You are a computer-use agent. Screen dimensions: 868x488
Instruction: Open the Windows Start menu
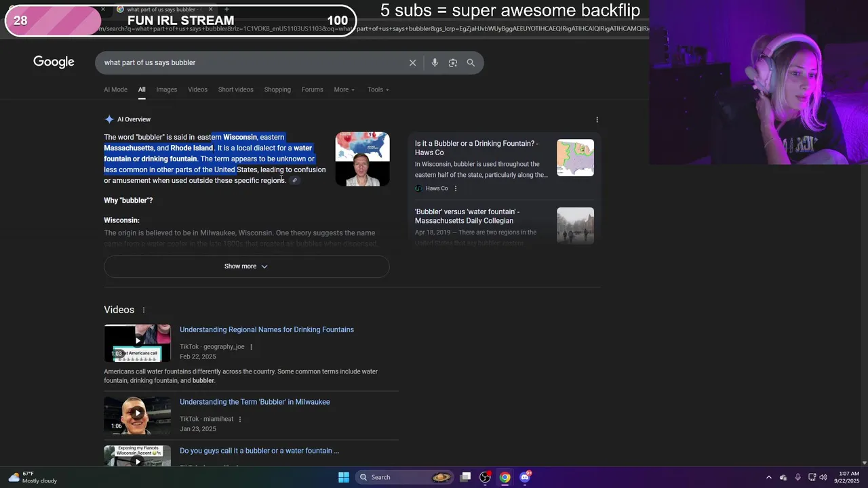coord(343,477)
